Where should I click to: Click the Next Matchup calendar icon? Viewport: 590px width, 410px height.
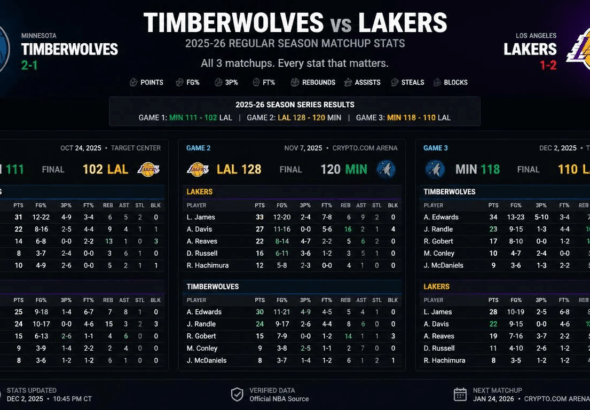coord(460,395)
